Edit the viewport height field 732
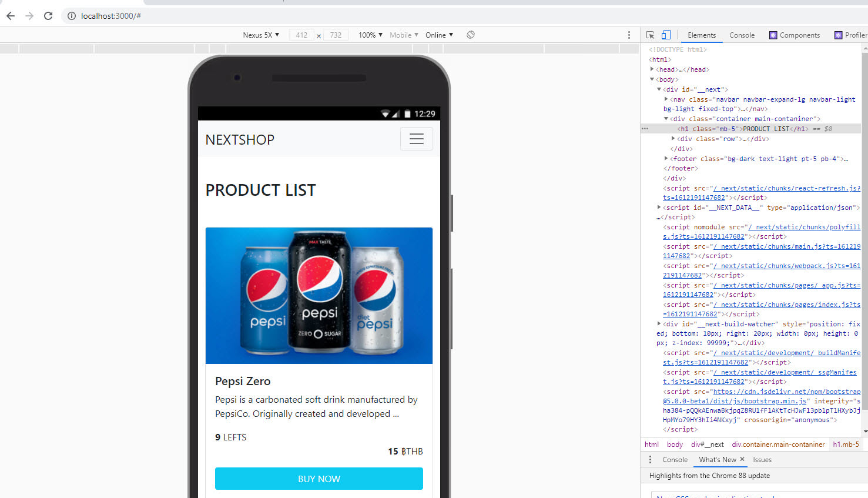The image size is (868, 498). click(x=336, y=35)
